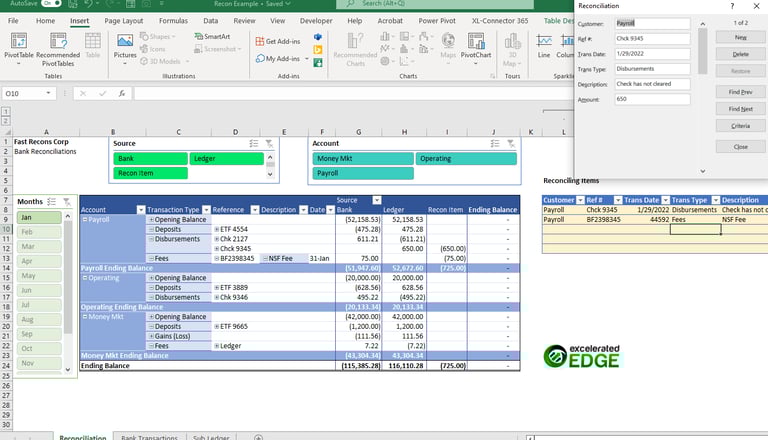Viewport: 768px width, 440px height.
Task: Insert a PivotChart
Action: tap(476, 49)
